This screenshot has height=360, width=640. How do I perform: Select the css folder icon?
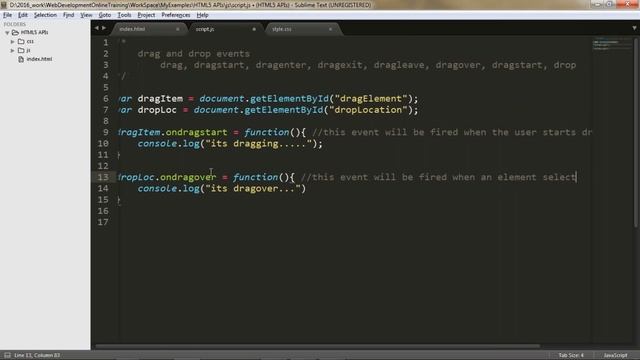pos(21,41)
